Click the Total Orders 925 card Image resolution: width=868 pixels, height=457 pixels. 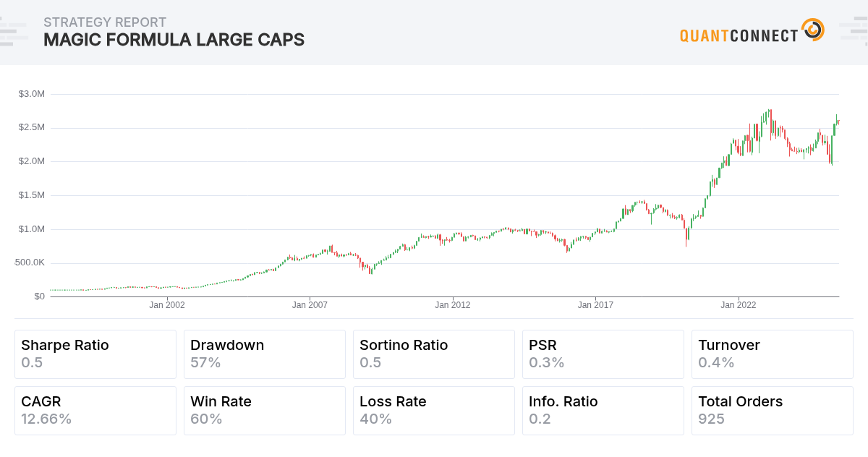pos(773,411)
